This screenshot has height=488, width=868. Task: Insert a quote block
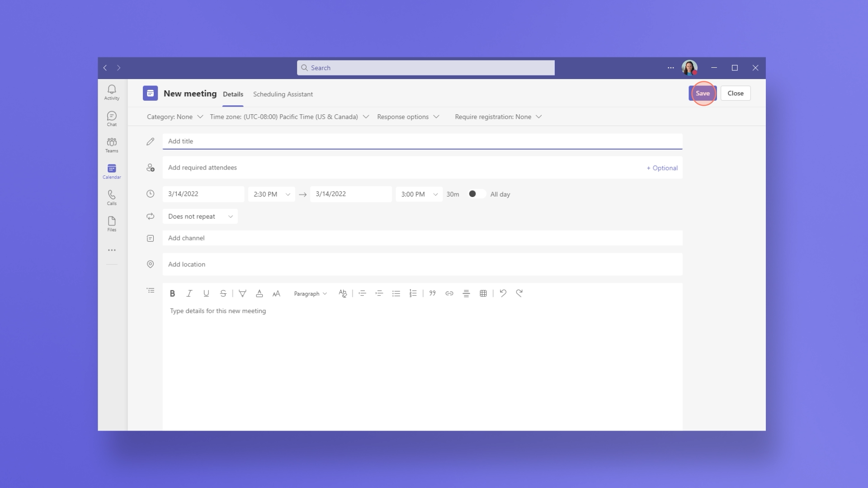pos(433,293)
